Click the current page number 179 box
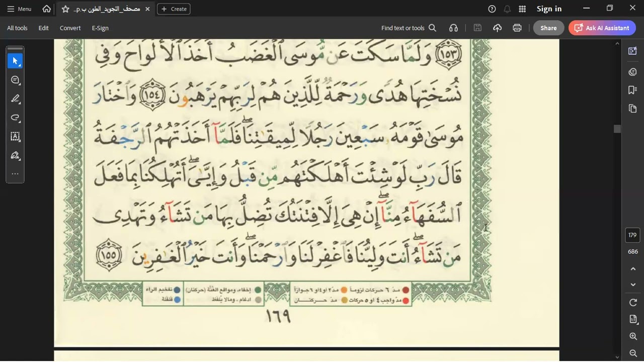 click(632, 235)
